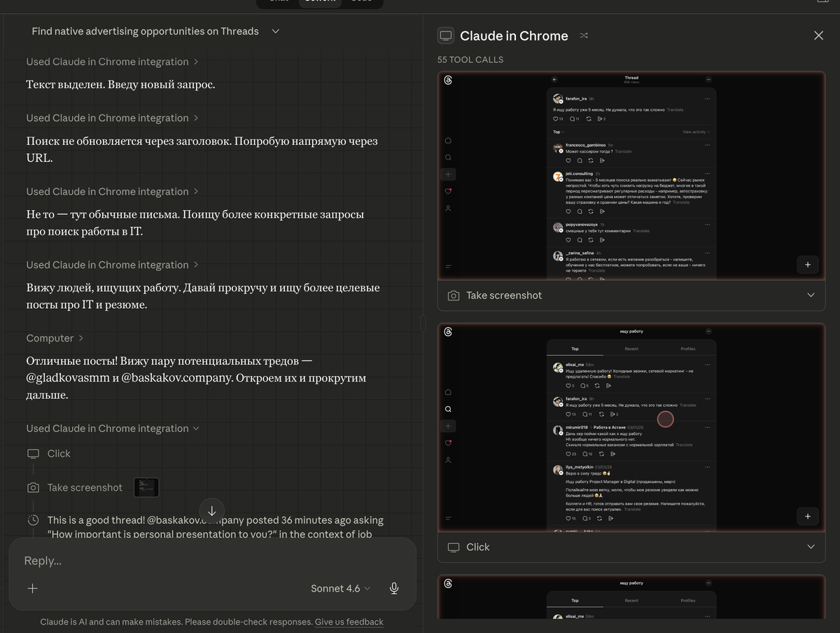Click shuffle icon beside 'Claude in Chrome'
Viewport: 840px width, 633px height.
(x=584, y=36)
